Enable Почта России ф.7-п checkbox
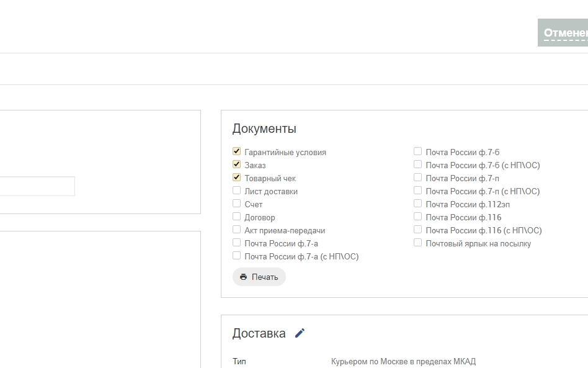Screen dimensions: 588x368 417,177
